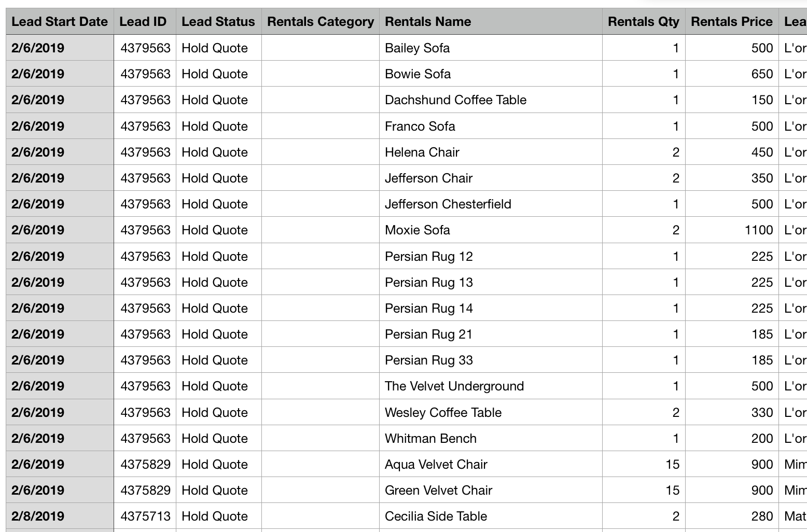Click the Rentals Category column header
807x532 pixels.
(320, 22)
